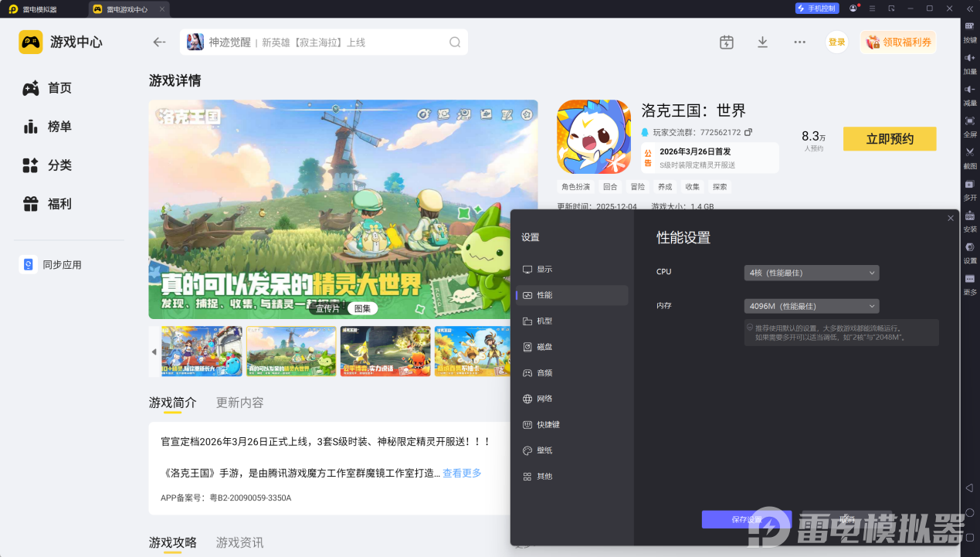The image size is (980, 557).
Task: Open 磁盘 disk settings
Action: pyautogui.click(x=572, y=347)
